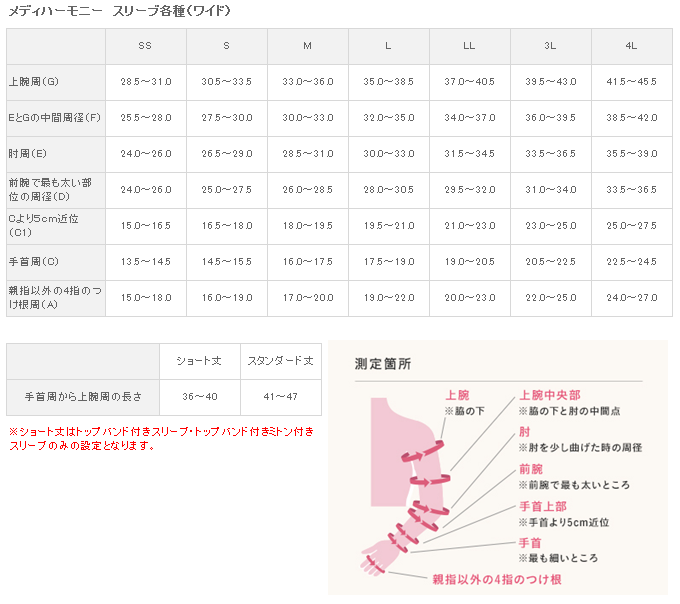Click the pink arm measurement illustration
This screenshot has width=680, height=604.
tap(406, 486)
